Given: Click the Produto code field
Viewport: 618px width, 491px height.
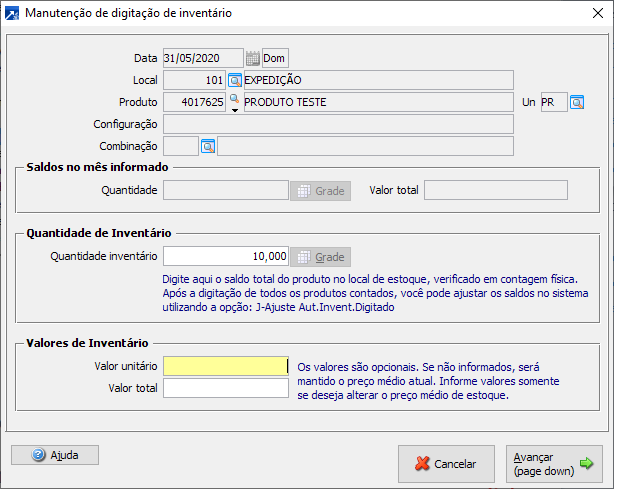Looking at the screenshot, I should pyautogui.click(x=195, y=102).
